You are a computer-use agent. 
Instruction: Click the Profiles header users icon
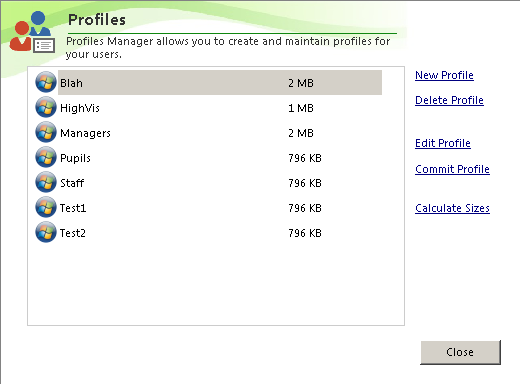(x=32, y=32)
